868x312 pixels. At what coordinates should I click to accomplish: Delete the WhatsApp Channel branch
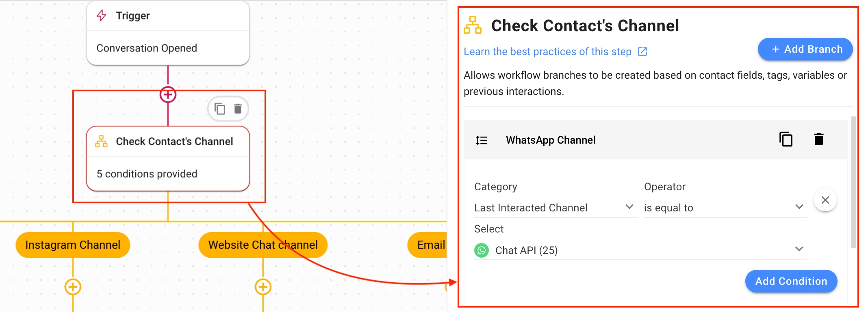818,140
